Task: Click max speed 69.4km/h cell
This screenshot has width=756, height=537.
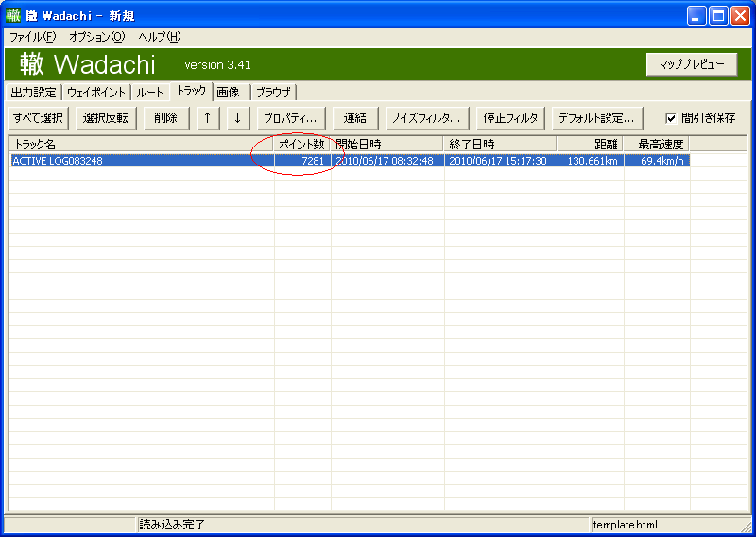Action: (657, 161)
